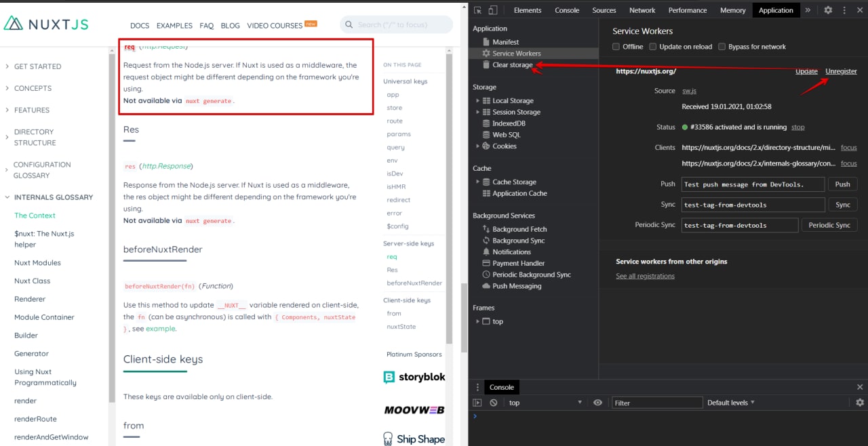868x446 pixels.
Task: Expand the top frame tree
Action: [x=477, y=321]
